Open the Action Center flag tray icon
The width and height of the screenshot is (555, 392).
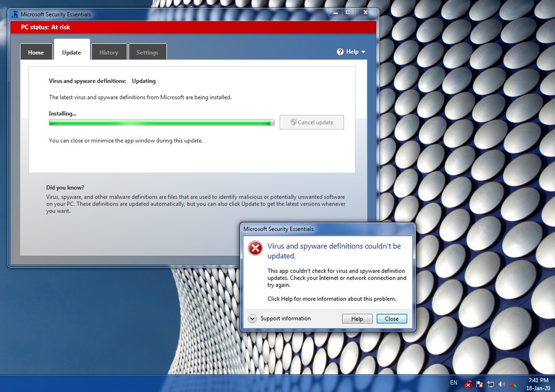tap(480, 384)
